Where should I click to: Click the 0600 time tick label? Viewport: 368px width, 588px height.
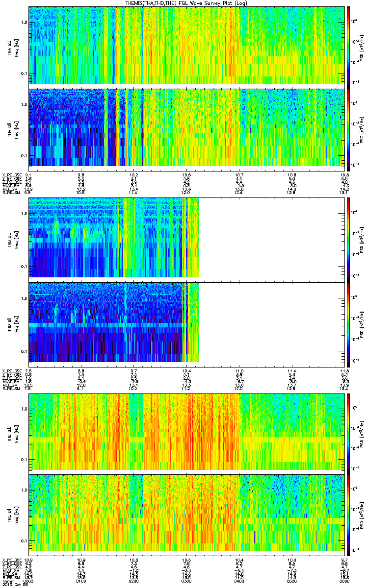343,582
